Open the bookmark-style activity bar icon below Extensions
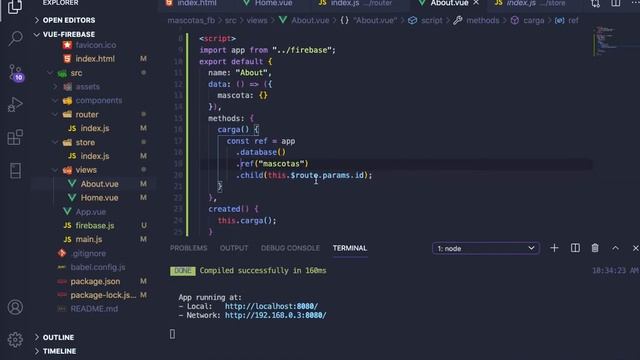640x360 pixels. click(x=15, y=171)
